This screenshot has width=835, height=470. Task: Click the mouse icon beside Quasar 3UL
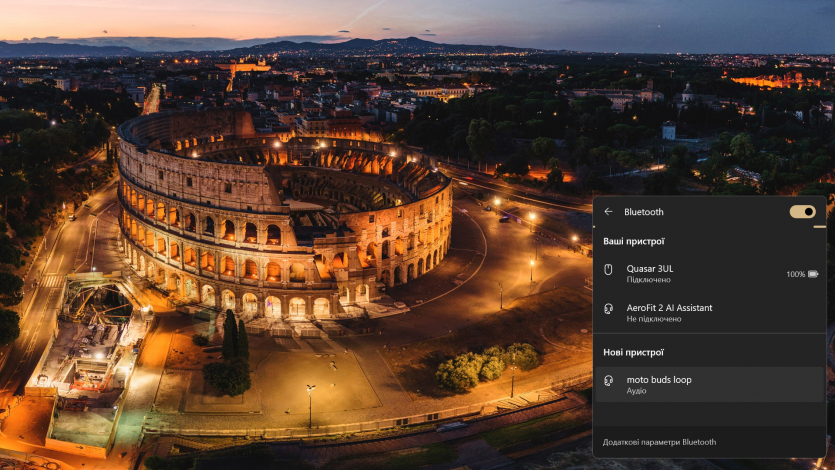pyautogui.click(x=608, y=269)
